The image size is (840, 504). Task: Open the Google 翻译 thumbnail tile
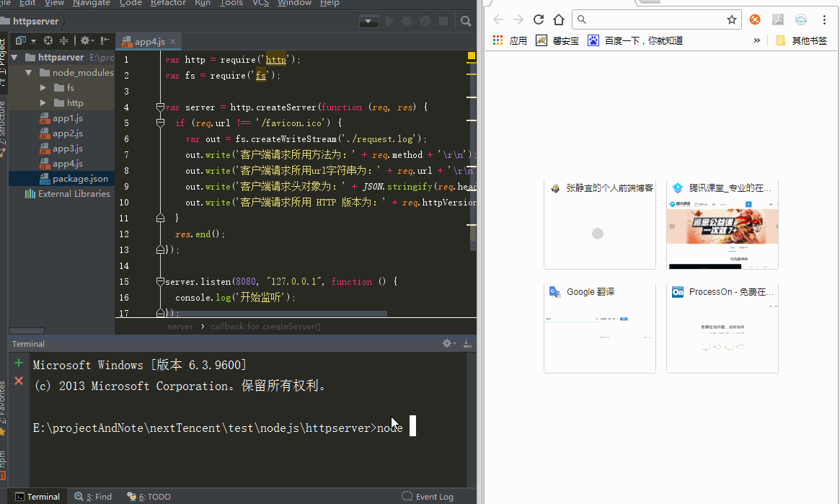coord(599,328)
